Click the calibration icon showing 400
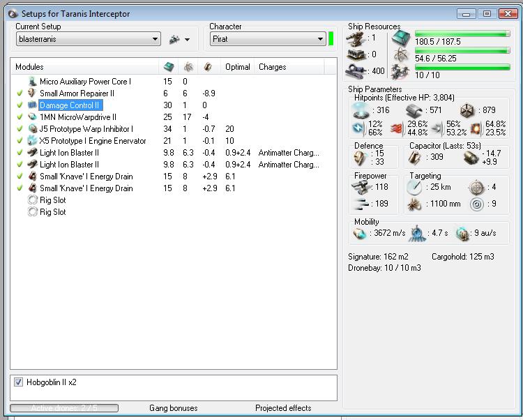 [x=356, y=70]
